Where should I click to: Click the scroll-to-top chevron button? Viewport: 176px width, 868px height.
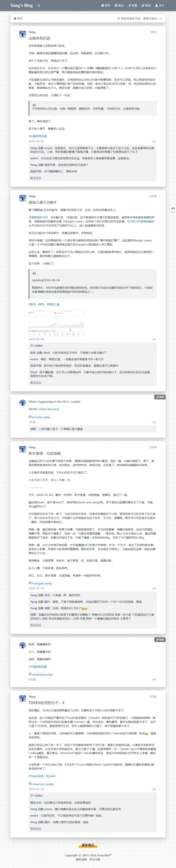coord(173,208)
